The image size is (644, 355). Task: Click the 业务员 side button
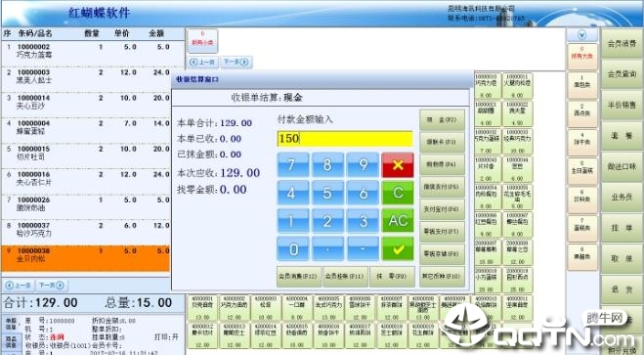coord(622,198)
